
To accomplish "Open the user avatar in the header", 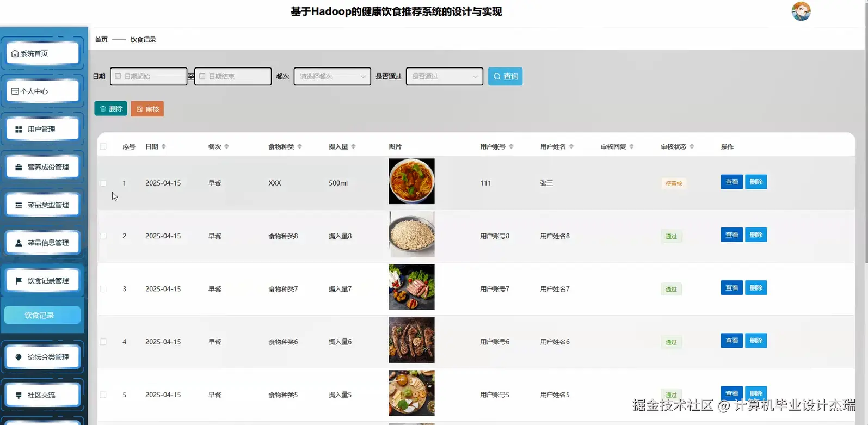I will coord(801,11).
